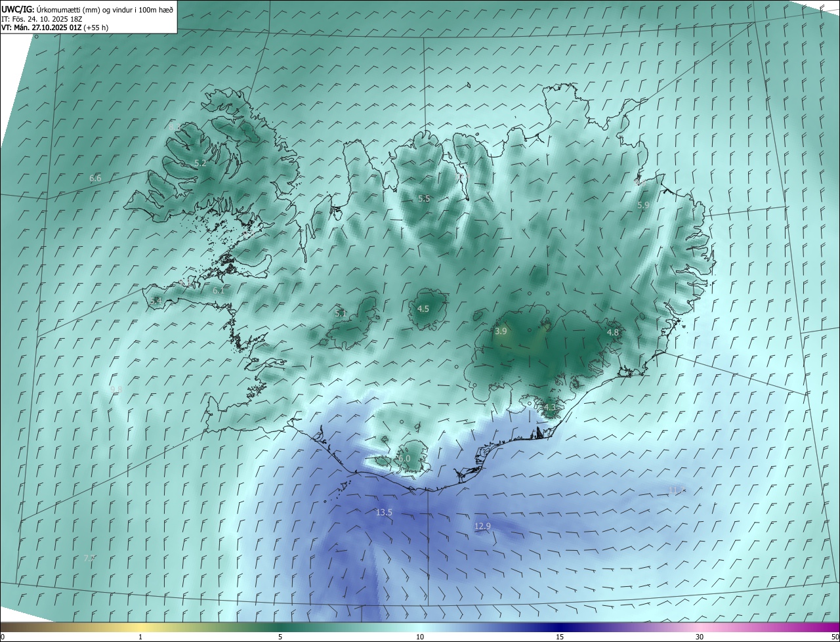Click the colorbar tick label 0

pos(2,637)
